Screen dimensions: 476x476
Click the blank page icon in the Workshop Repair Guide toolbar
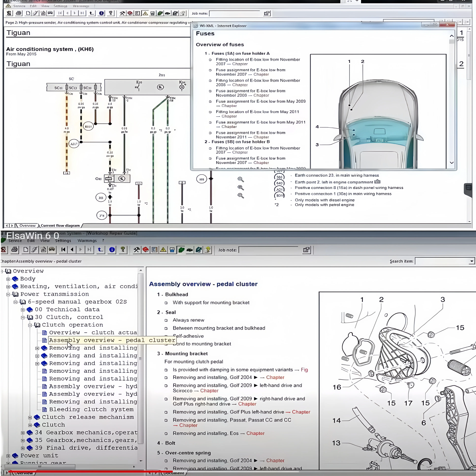coord(26,250)
